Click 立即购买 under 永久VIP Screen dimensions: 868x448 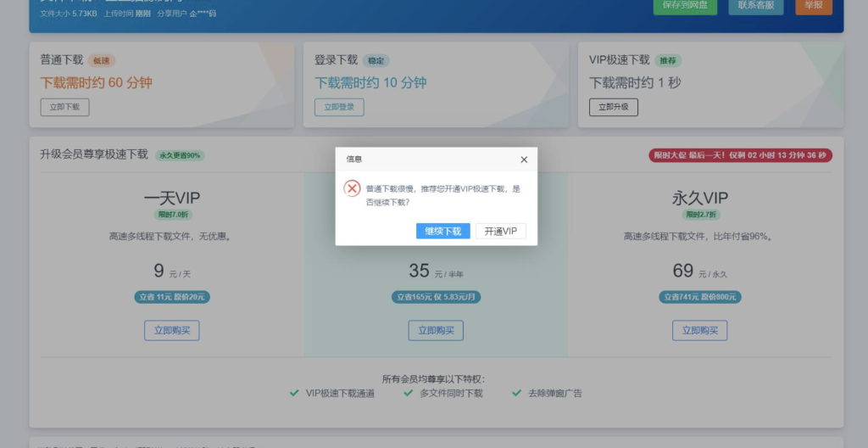[x=699, y=330]
